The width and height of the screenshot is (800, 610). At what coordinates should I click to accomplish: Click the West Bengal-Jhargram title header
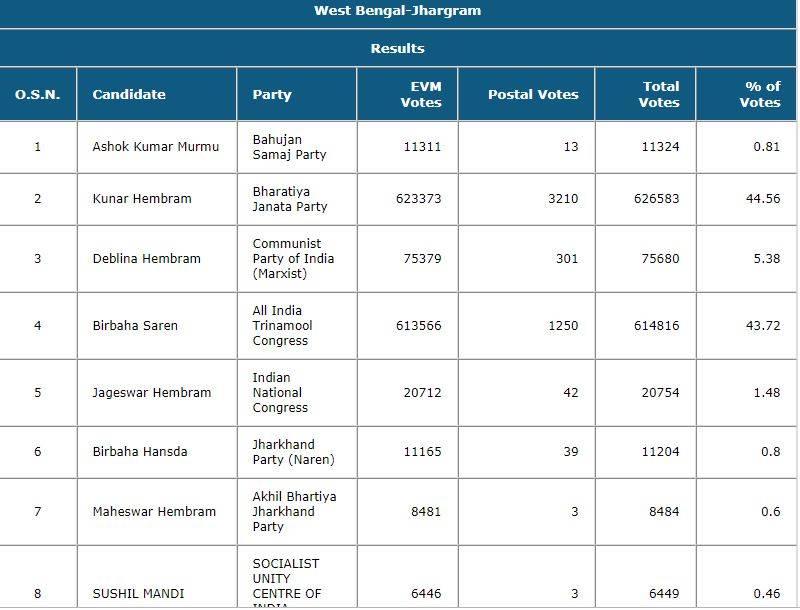(x=397, y=11)
